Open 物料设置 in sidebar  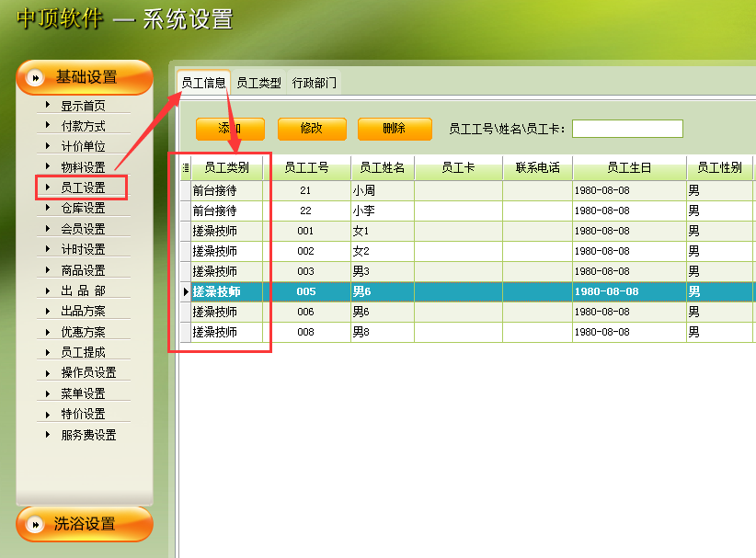click(x=83, y=167)
